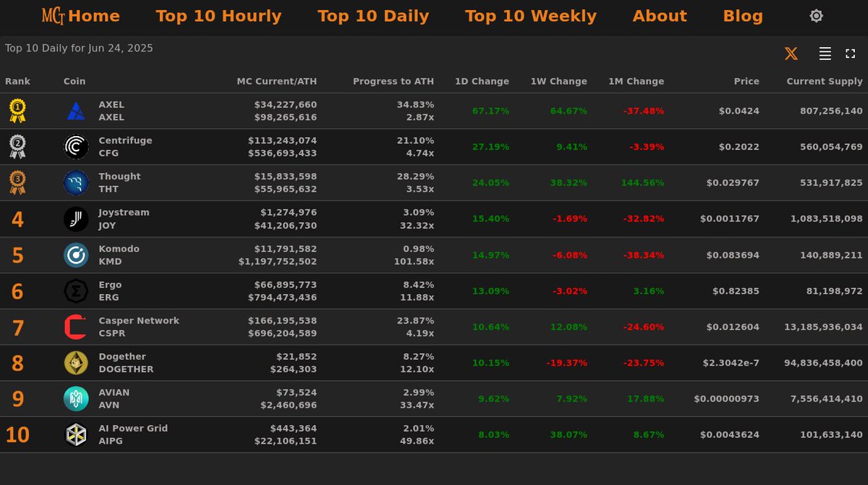This screenshot has width=868, height=485.
Task: Click the gold first-place medal icon
Action: (17, 111)
